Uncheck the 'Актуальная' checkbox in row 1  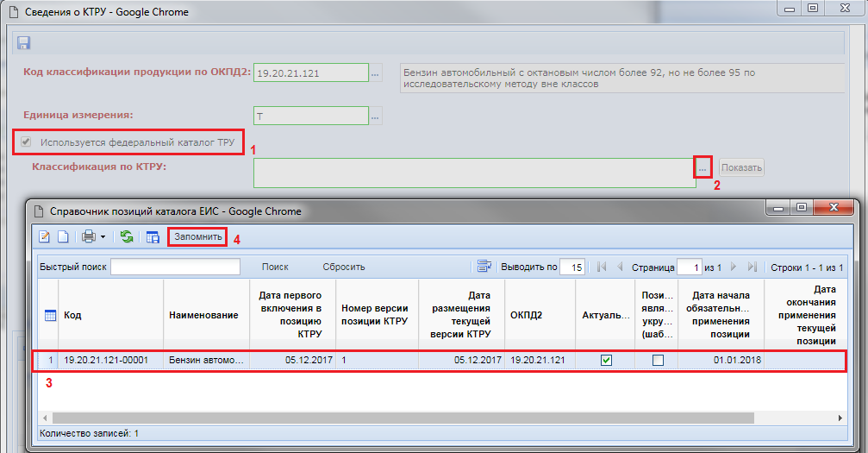click(x=606, y=360)
